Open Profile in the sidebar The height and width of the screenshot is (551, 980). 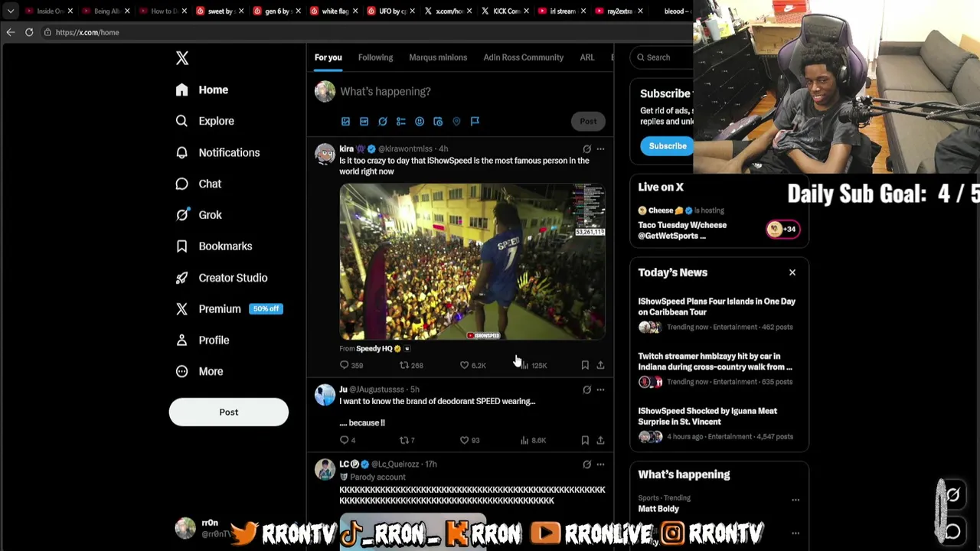pyautogui.click(x=202, y=340)
